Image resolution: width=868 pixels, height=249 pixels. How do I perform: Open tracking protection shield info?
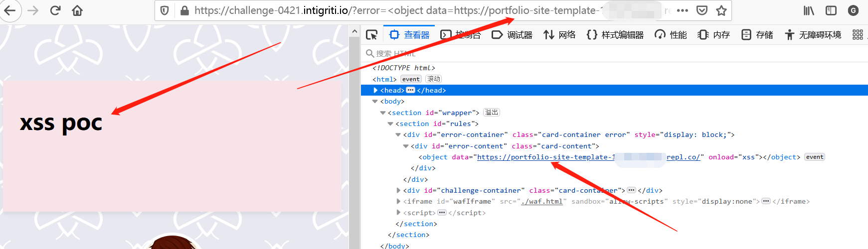[x=165, y=10]
